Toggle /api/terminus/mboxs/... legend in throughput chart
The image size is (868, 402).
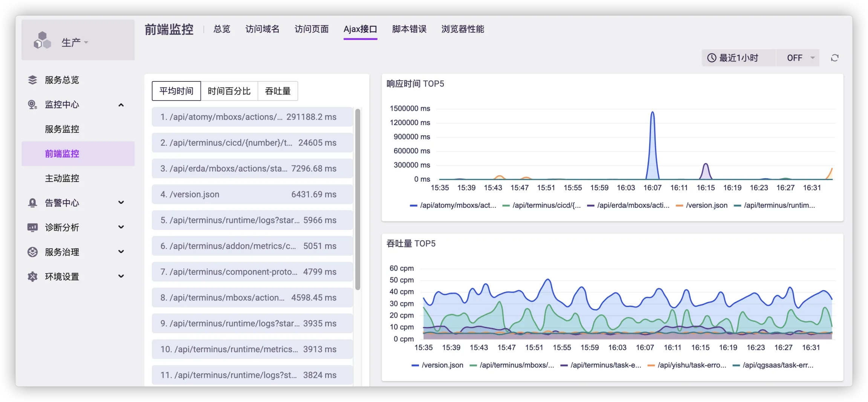[x=512, y=365]
